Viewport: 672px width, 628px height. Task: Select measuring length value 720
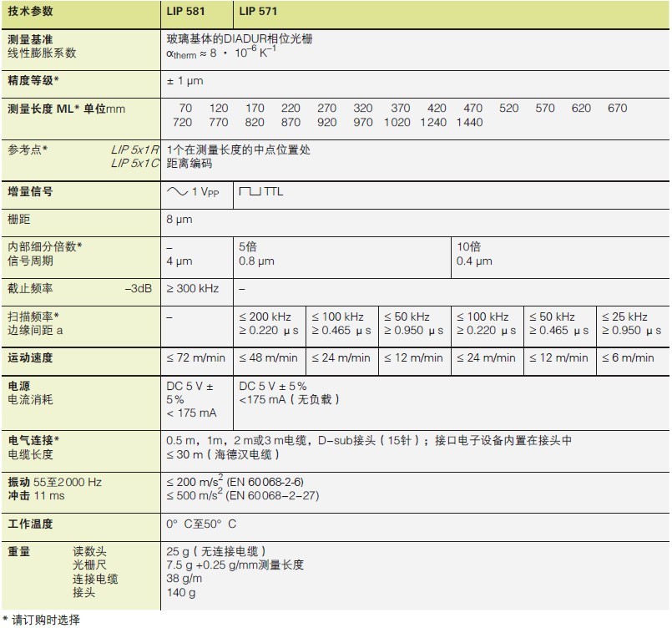182,122
